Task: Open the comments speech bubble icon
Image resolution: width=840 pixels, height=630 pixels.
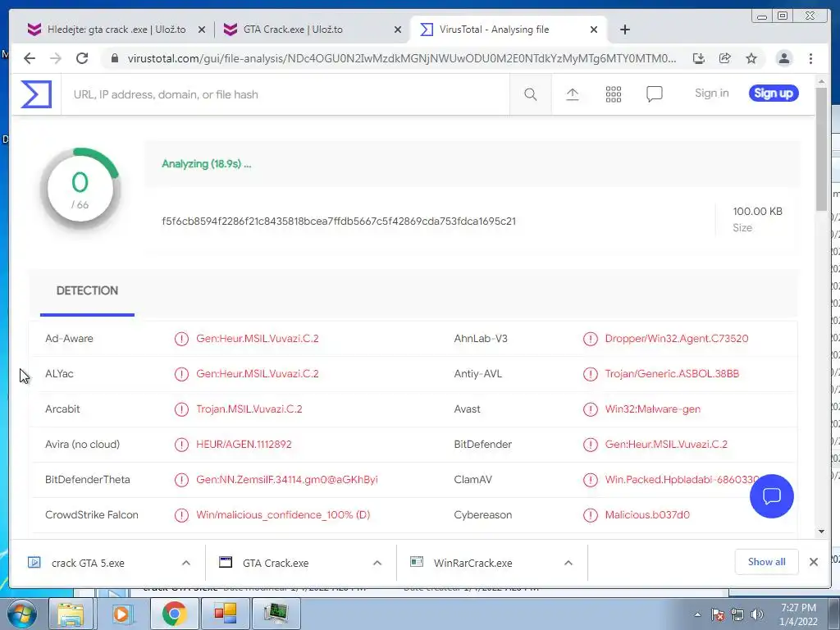Action: pos(654,94)
